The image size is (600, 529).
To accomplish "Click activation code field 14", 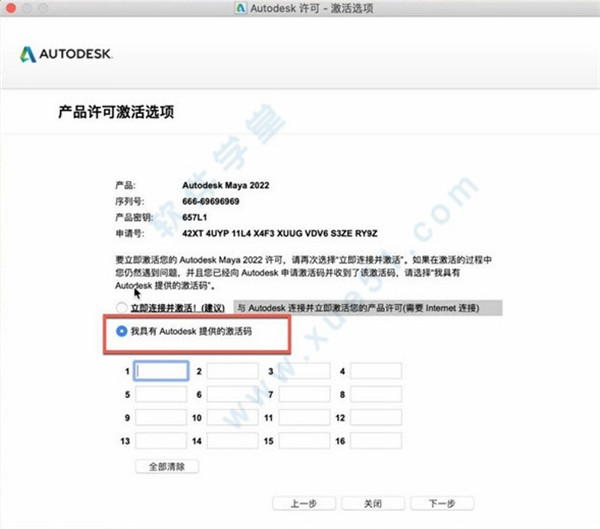I will (233, 441).
